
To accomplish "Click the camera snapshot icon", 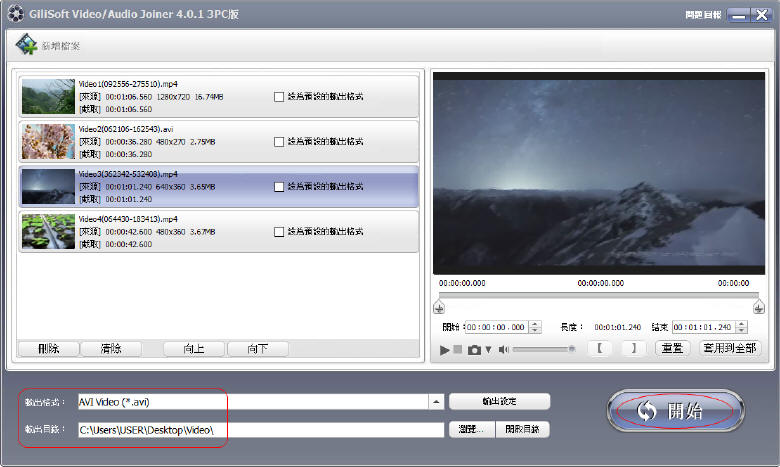I will coord(474,349).
